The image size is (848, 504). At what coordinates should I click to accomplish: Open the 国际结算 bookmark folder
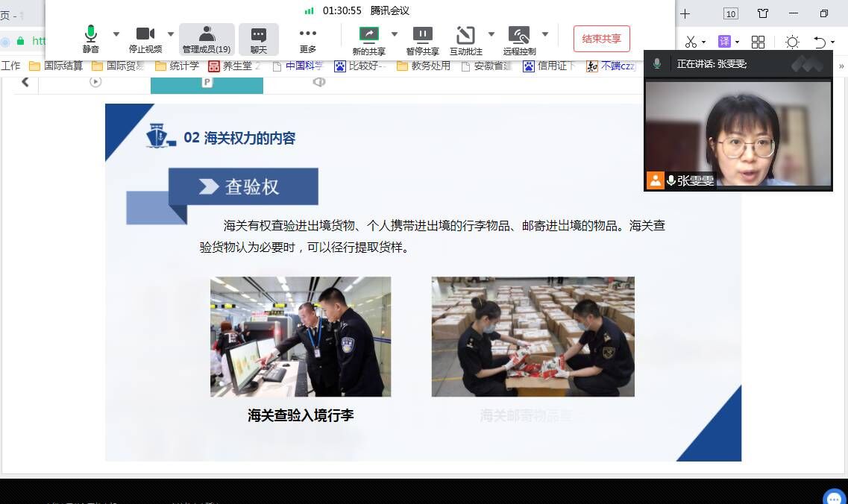point(56,66)
